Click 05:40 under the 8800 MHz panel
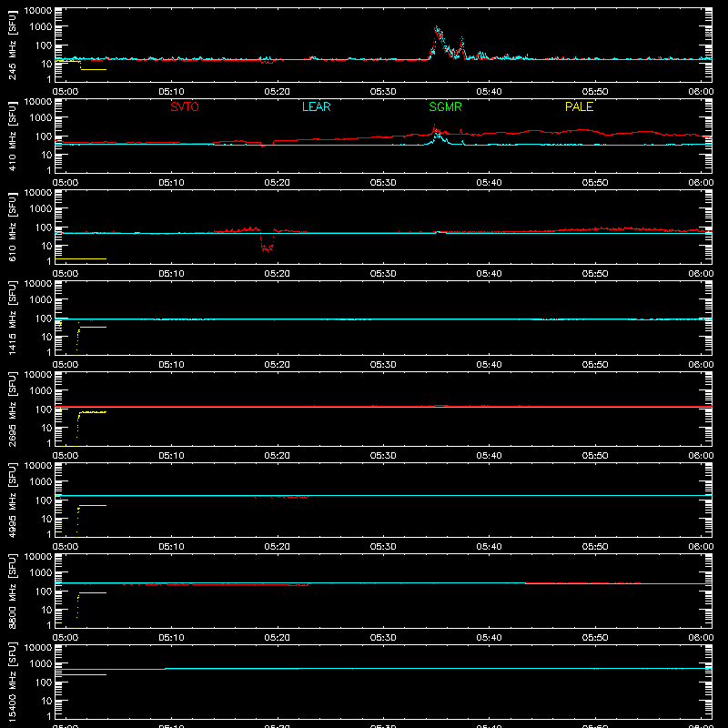Screen dimensions: 728x728 coord(489,638)
